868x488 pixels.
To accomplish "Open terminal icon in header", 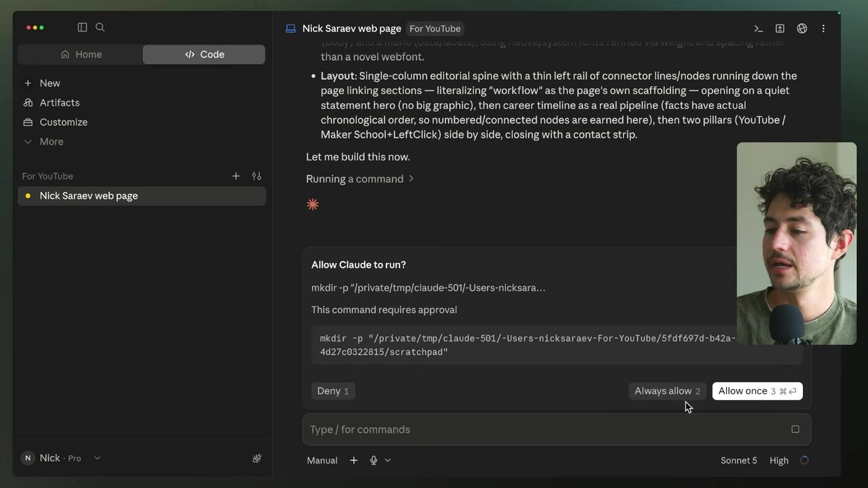I will pos(758,28).
